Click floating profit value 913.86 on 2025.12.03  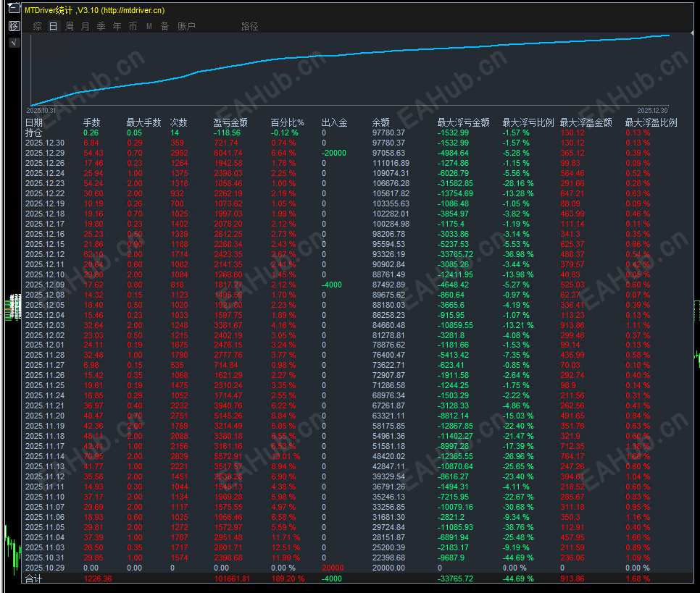pos(572,325)
